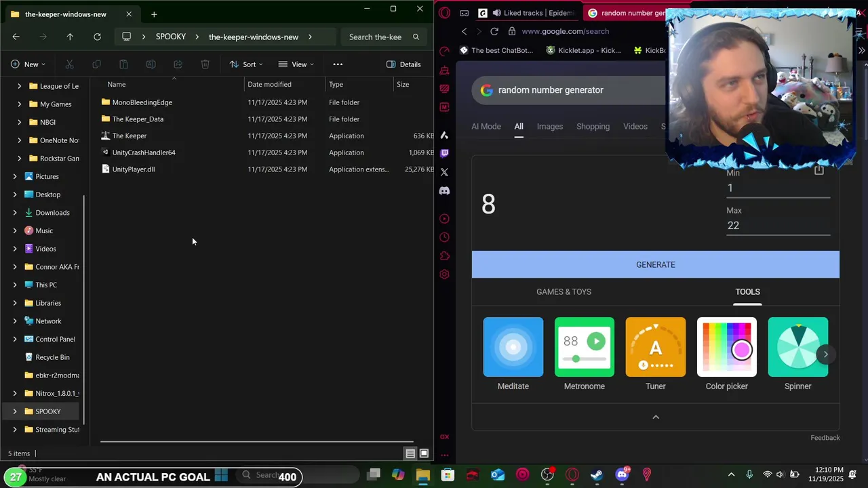Collapse the tools panel chevron

pyautogui.click(x=656, y=418)
